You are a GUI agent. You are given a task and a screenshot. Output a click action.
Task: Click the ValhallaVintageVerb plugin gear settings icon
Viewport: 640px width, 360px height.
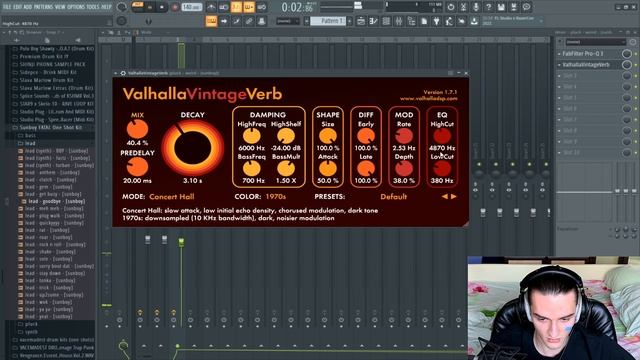pyautogui.click(x=123, y=73)
